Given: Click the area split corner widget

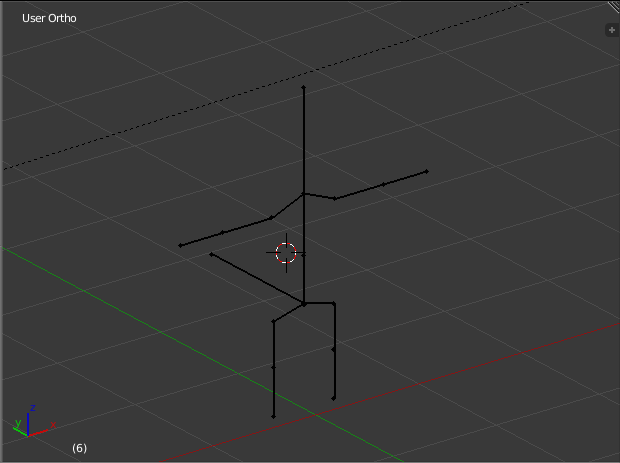Looking at the screenshot, I should [x=614, y=7].
